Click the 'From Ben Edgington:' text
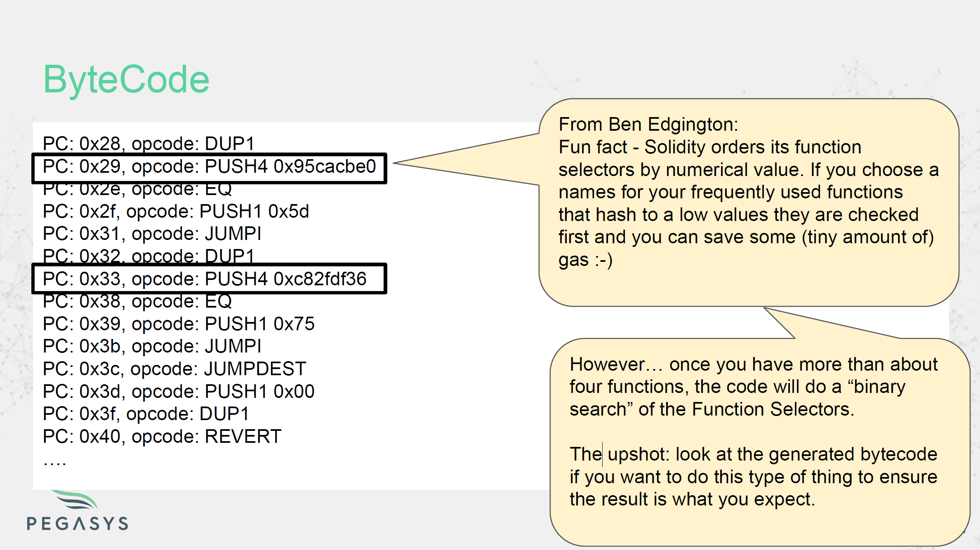Viewport: 980px width, 550px height. click(x=648, y=124)
